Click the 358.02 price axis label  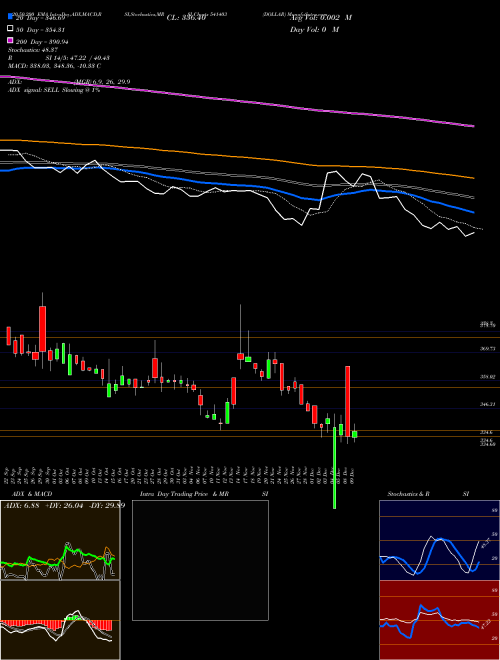488,377
